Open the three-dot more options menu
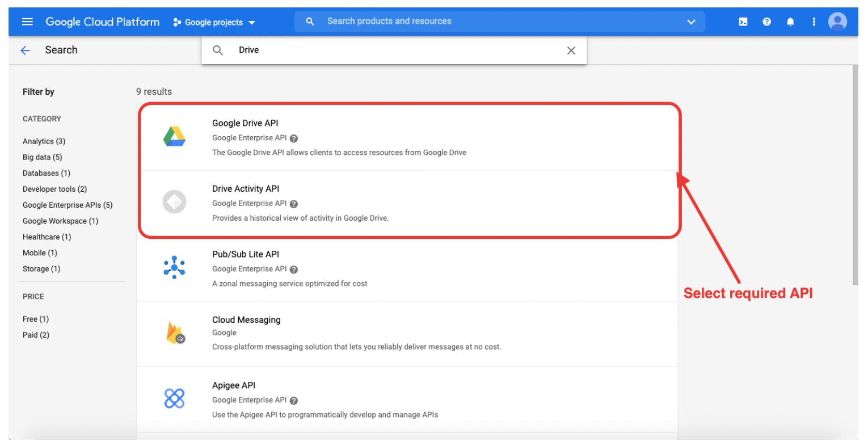The height and width of the screenshot is (446, 868). pyautogui.click(x=814, y=22)
